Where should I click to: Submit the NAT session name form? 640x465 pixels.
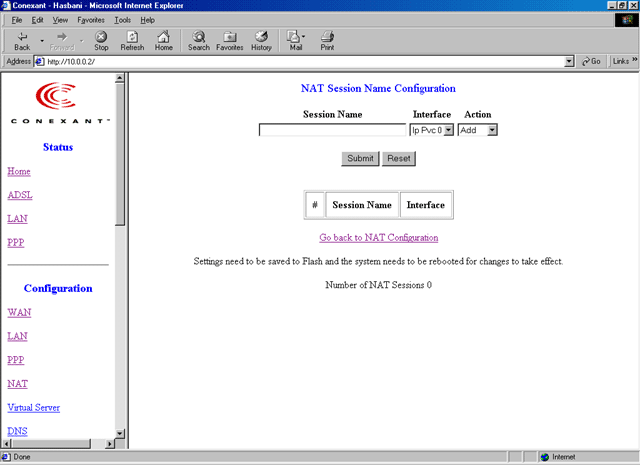coord(360,158)
